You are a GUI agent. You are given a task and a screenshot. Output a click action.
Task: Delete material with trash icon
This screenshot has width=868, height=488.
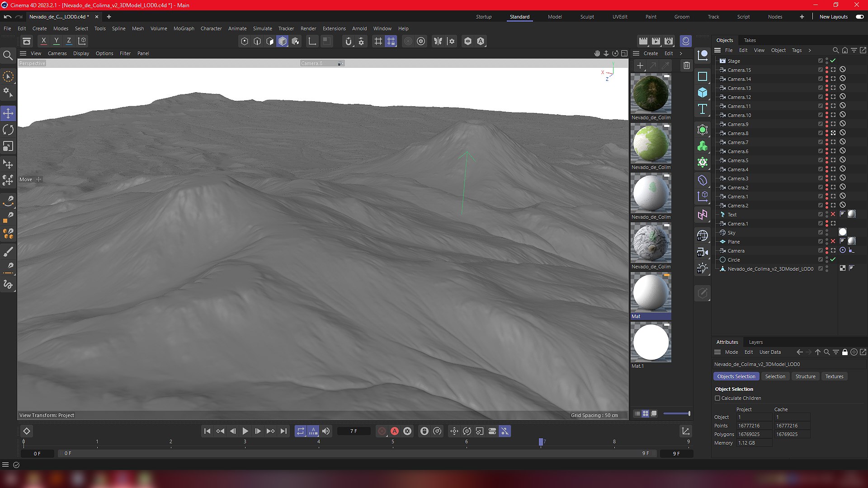[687, 66]
